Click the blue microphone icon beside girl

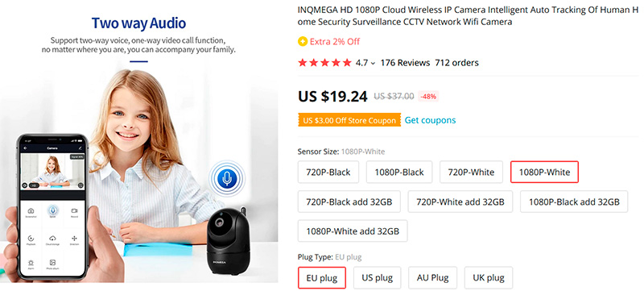pyautogui.click(x=226, y=178)
